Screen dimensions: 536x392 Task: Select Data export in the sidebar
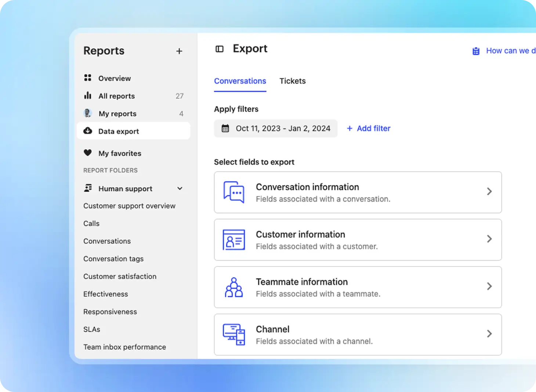coord(133,131)
